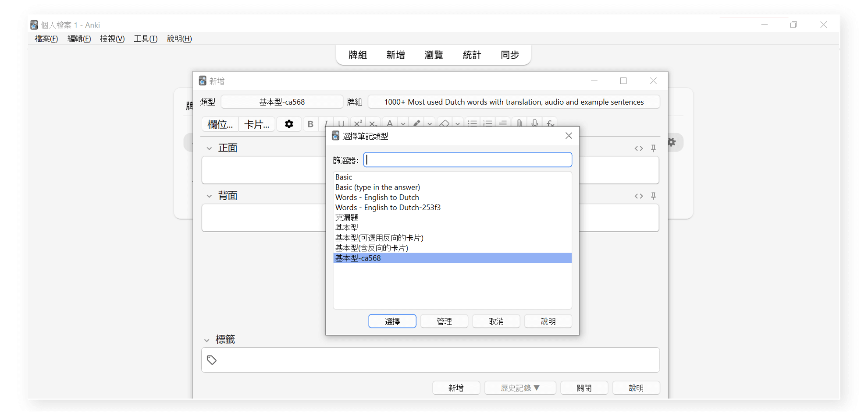The height and width of the screenshot is (416, 868).
Task: Click the 選擇 button in dialog
Action: [x=392, y=321]
